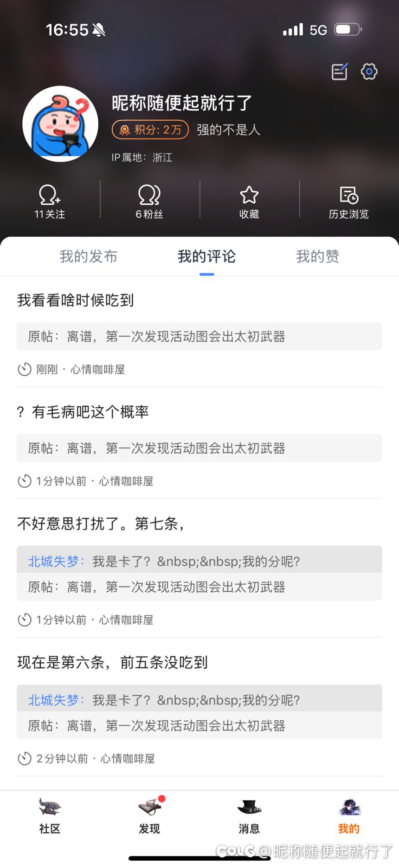Go to 社区 community tab
The image size is (399, 868).
(x=50, y=816)
